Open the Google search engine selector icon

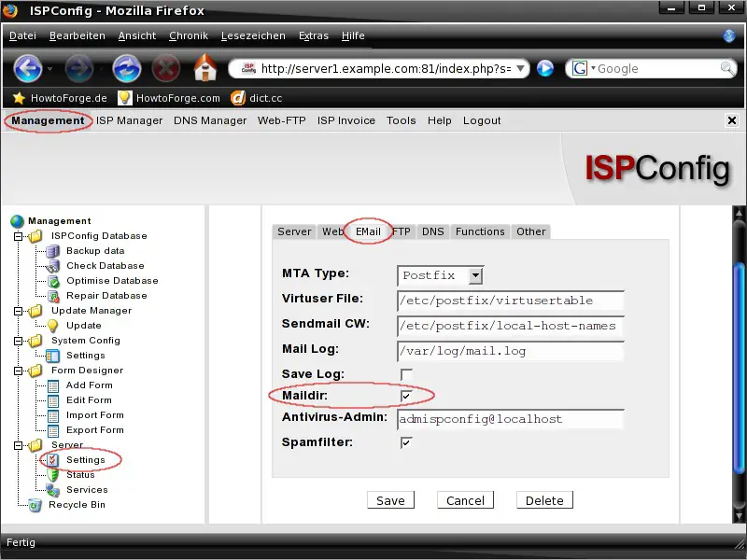(580, 68)
